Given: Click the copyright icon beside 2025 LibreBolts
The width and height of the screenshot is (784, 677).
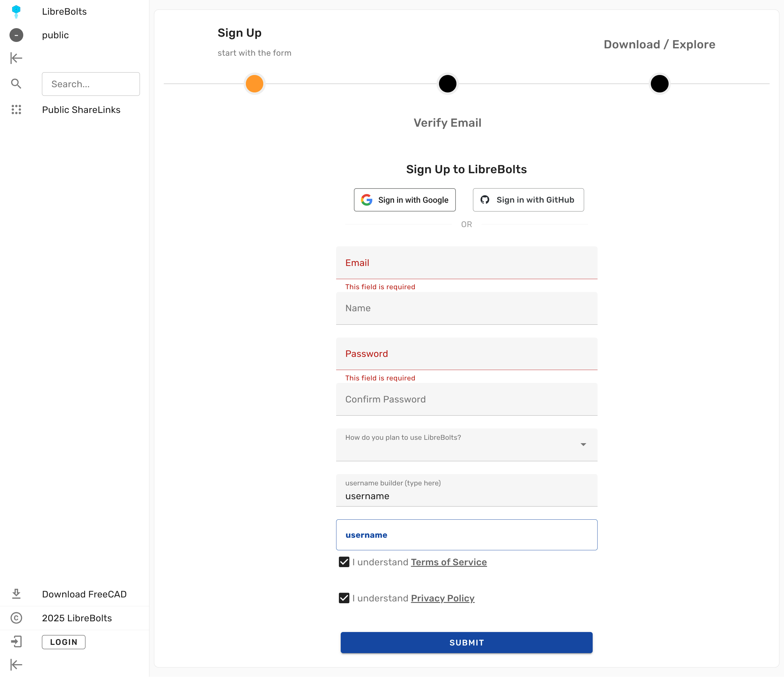Looking at the screenshot, I should click(x=16, y=618).
